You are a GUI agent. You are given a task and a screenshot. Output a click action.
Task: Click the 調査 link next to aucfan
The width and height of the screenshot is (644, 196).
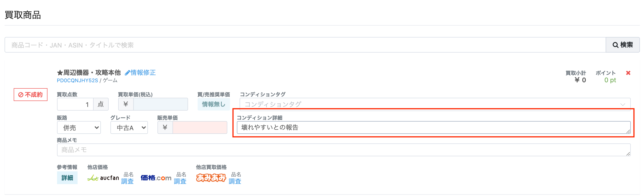click(x=127, y=181)
